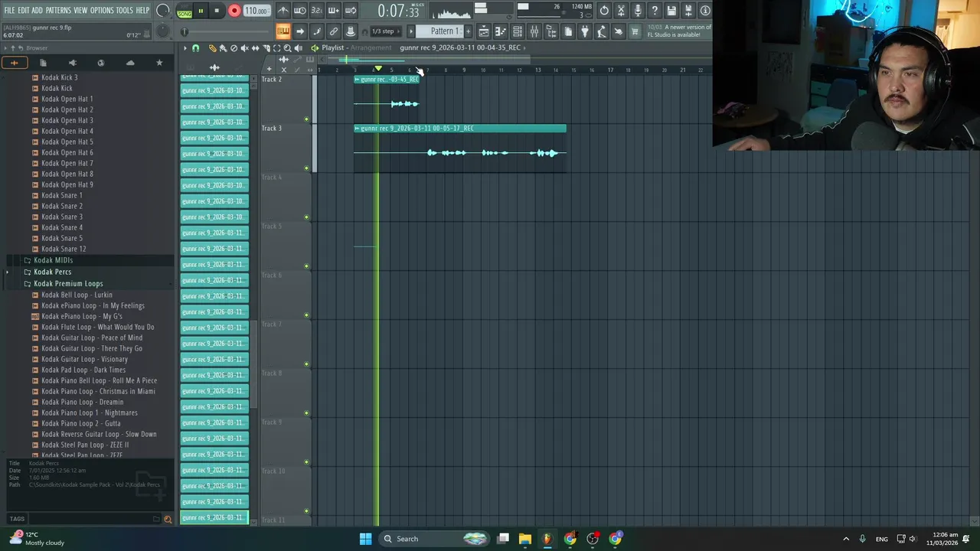This screenshot has width=980, height=551.
Task: Open the OPTIONS menu
Action: coord(102,10)
